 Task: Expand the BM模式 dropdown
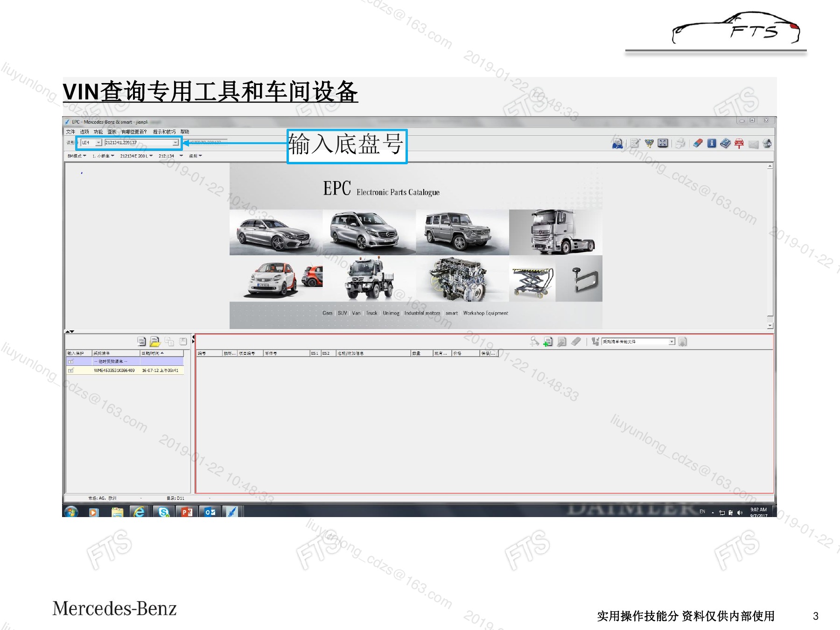(77, 156)
